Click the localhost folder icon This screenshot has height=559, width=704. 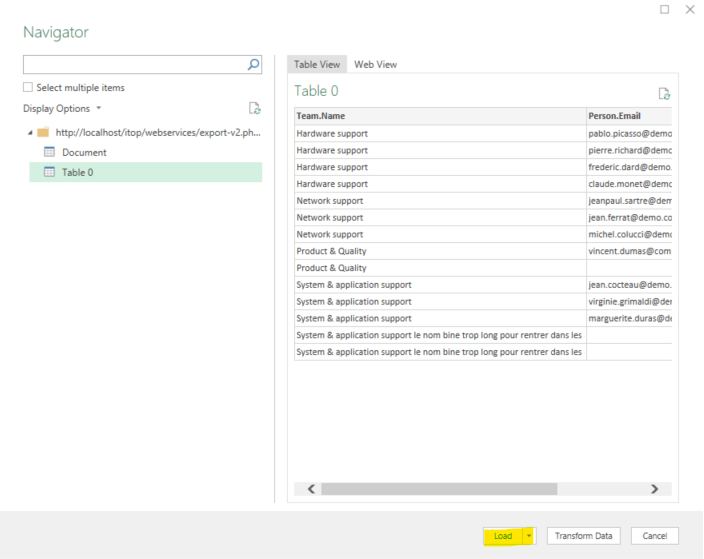43,132
